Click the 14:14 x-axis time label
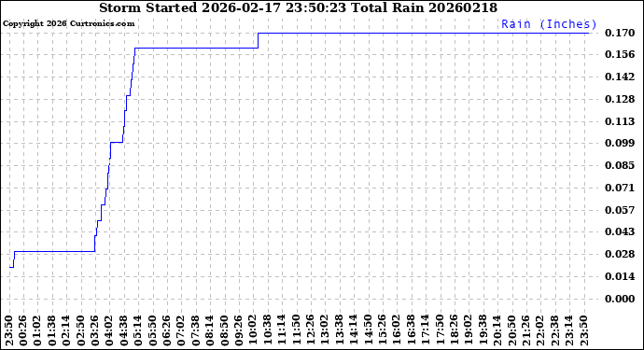This screenshot has height=350, width=644. coord(354,330)
